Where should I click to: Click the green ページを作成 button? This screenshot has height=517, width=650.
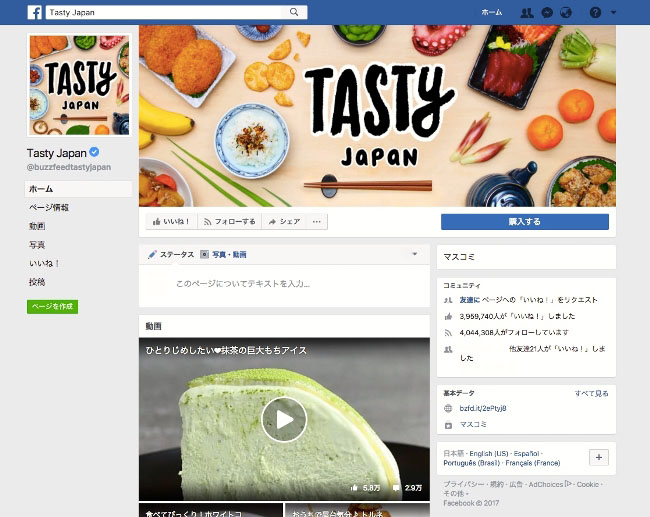point(52,307)
